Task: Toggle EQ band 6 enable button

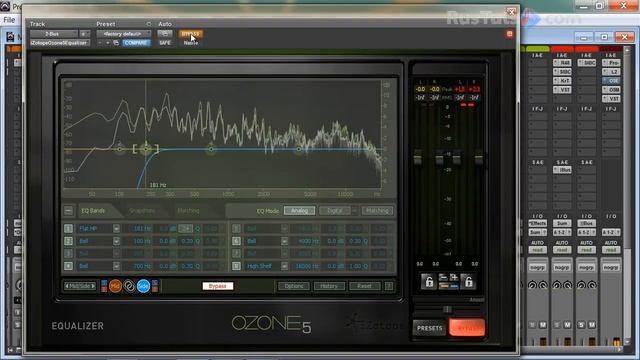Action: pos(236,241)
